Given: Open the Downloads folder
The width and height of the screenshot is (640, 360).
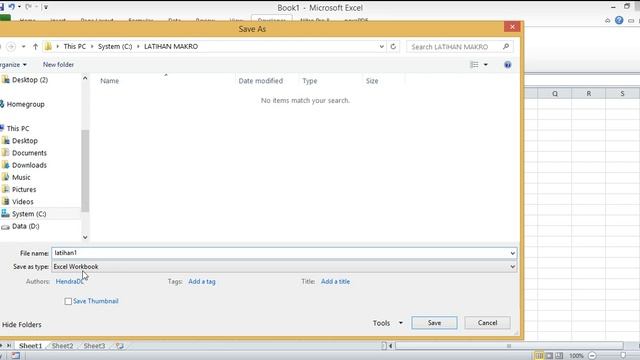Looking at the screenshot, I should (29, 165).
